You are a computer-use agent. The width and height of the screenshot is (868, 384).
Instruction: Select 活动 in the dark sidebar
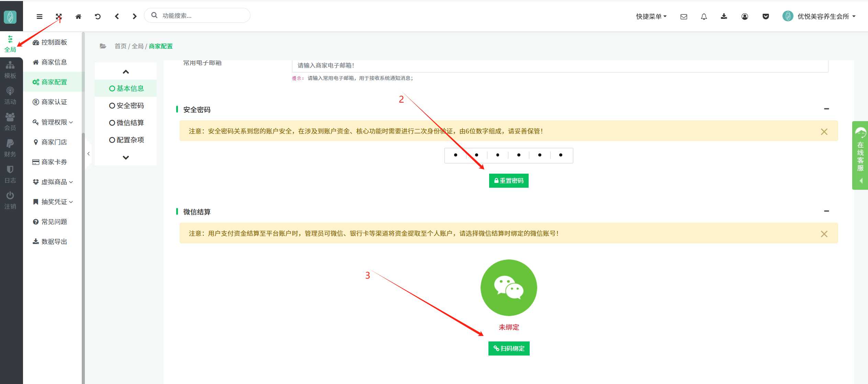tap(10, 96)
